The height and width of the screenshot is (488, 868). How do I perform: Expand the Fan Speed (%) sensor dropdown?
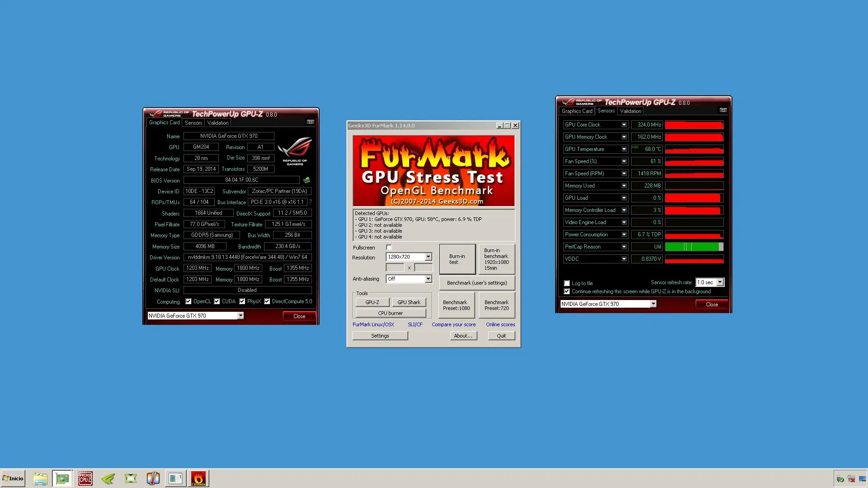[624, 161]
